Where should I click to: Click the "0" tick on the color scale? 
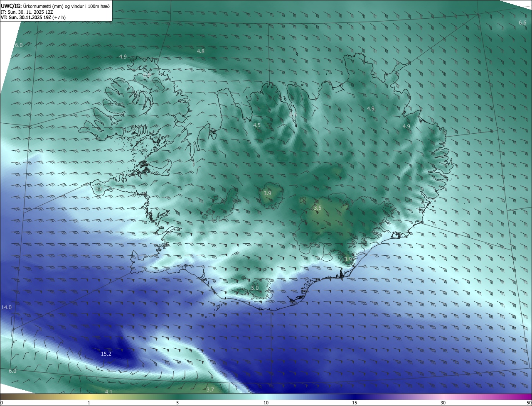tap(2, 403)
